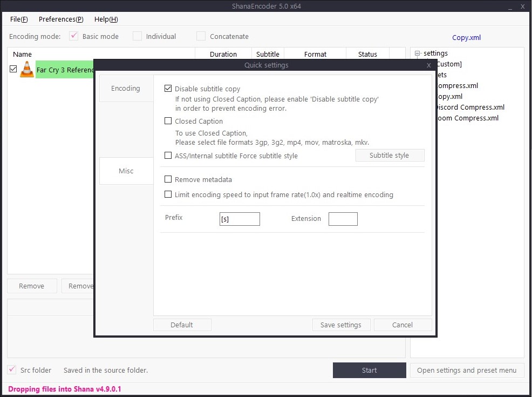Switch to the Misc tab in Quick settings
Image resolution: width=532 pixels, height=397 pixels.
(126, 171)
